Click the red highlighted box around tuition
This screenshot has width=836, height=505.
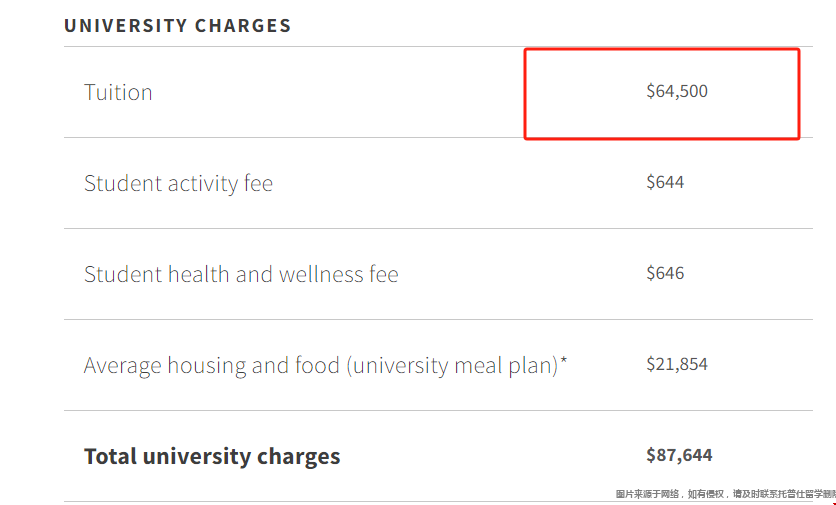click(x=662, y=94)
